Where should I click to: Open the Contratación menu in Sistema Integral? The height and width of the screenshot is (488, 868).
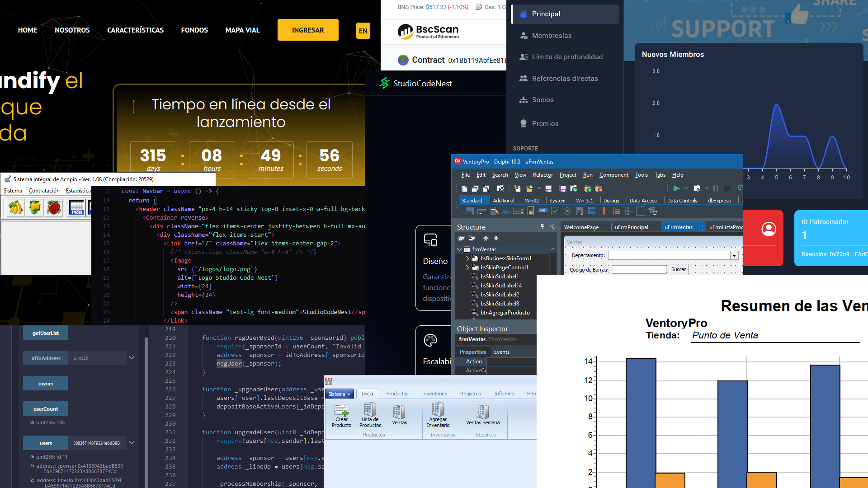coord(44,191)
